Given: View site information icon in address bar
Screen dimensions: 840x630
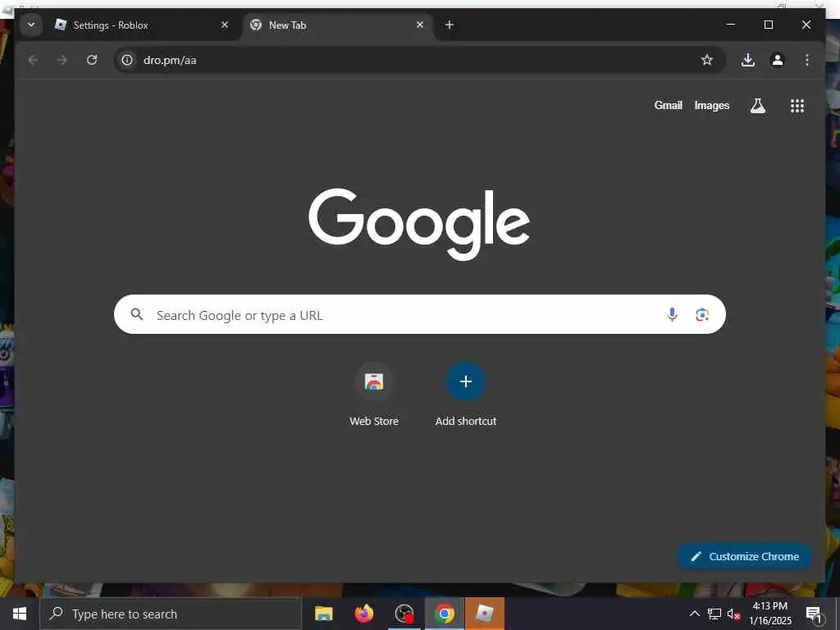Looking at the screenshot, I should (x=127, y=60).
